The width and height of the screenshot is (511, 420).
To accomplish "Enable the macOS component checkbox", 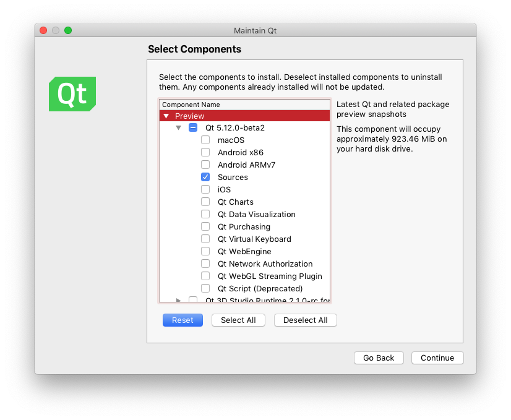I will pyautogui.click(x=205, y=140).
